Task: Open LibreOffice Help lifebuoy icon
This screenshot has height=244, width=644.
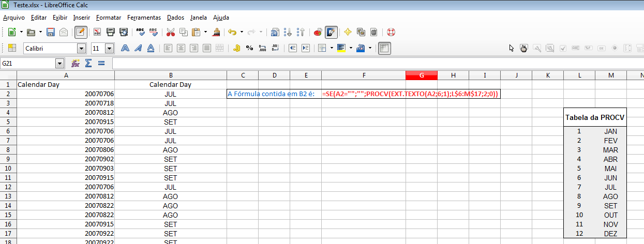Action: (391, 32)
